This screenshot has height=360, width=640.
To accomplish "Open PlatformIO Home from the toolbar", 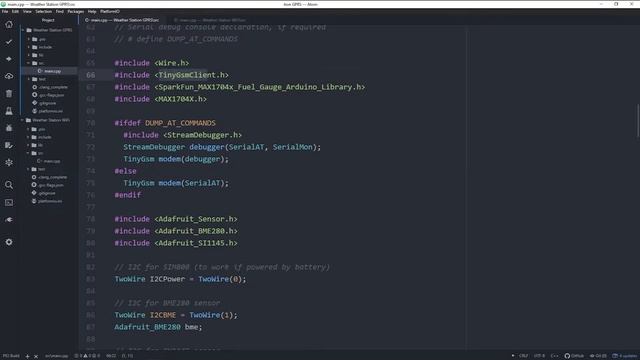I will [9, 24].
